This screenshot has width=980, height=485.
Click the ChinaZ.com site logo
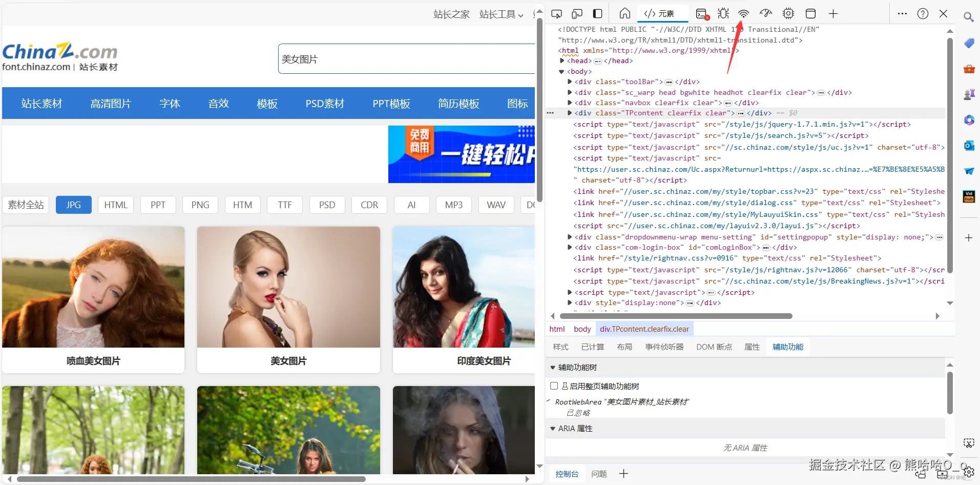60,57
